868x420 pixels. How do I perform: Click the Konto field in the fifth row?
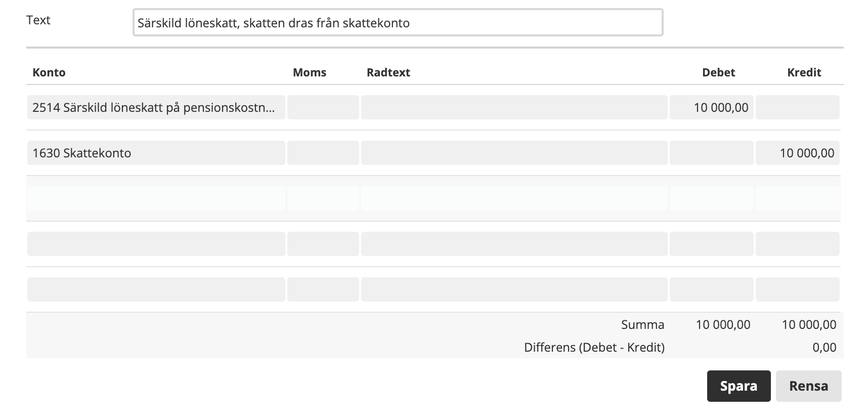pos(156,289)
